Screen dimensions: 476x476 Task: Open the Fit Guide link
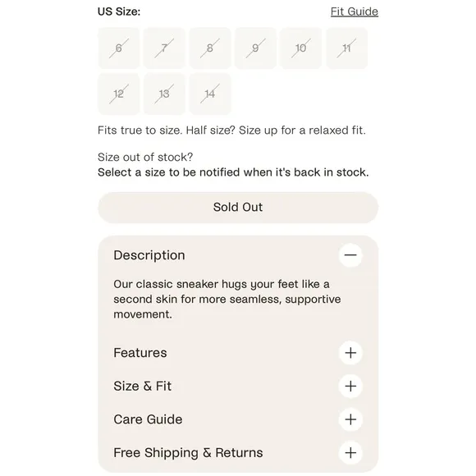pyautogui.click(x=355, y=11)
